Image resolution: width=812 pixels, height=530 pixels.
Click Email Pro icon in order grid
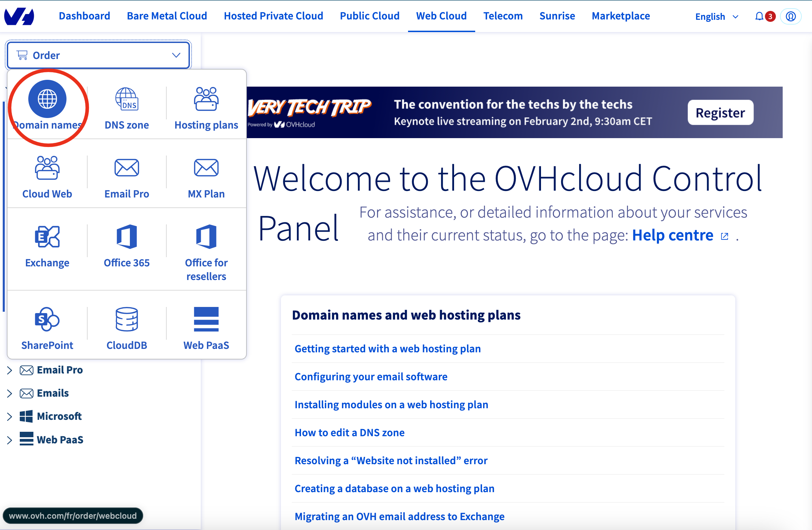[126, 167]
